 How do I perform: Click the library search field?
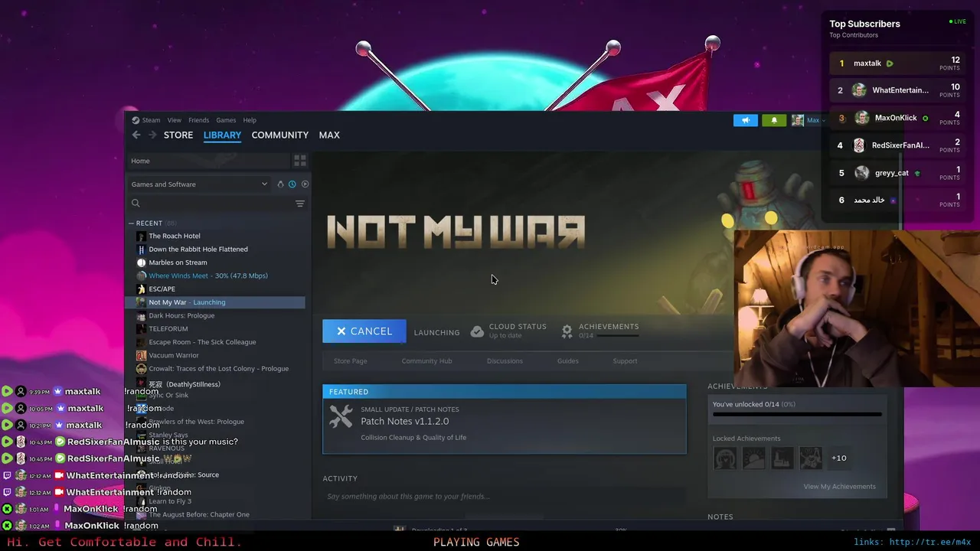pyautogui.click(x=210, y=204)
